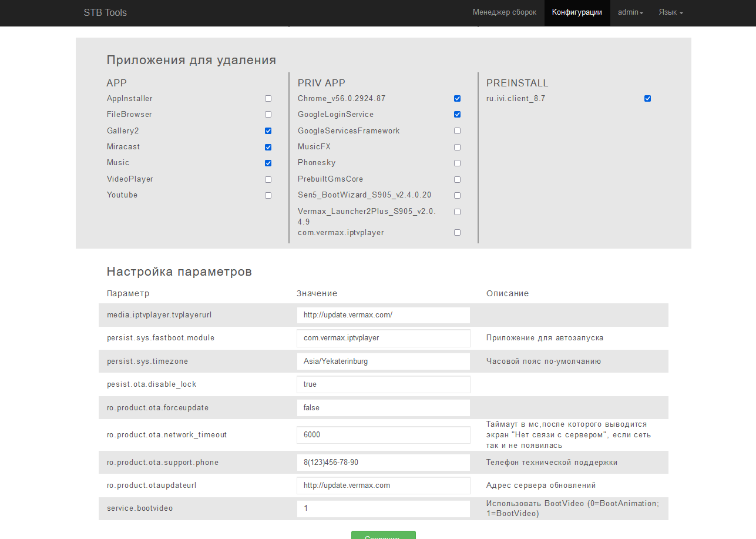
Task: Tick the FileBrowser checkbox
Action: [x=268, y=115]
